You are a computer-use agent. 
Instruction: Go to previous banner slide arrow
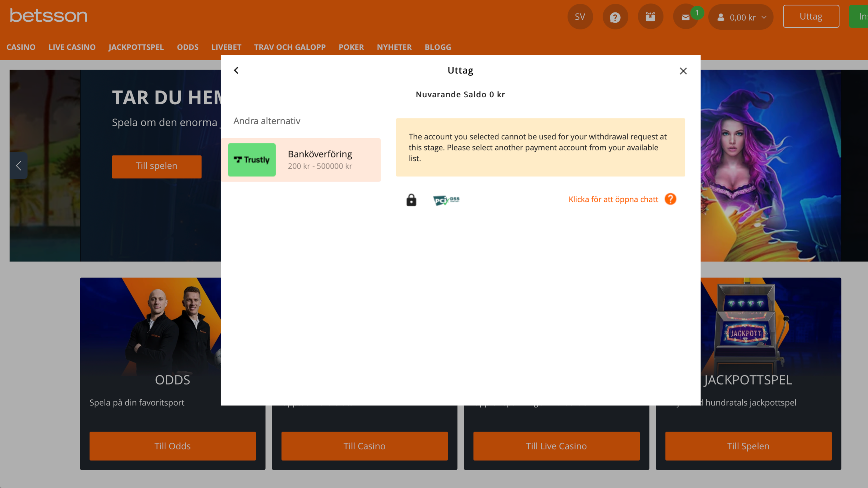click(x=19, y=165)
